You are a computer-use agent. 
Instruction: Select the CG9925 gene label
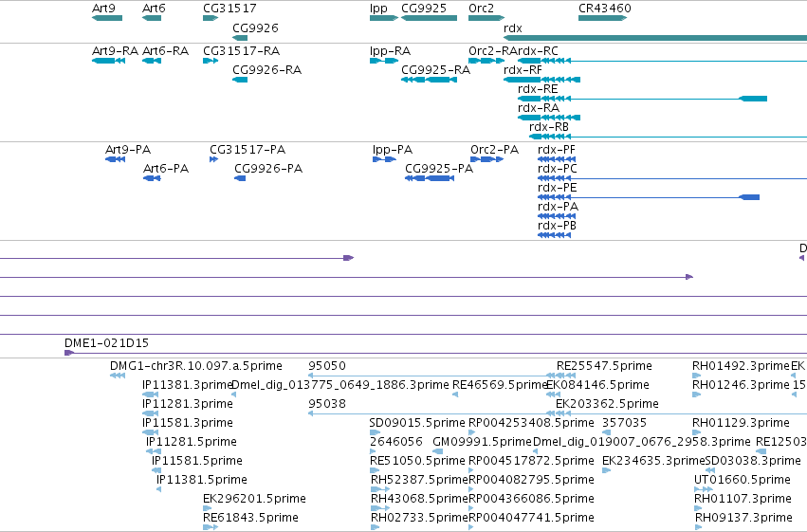pos(424,9)
